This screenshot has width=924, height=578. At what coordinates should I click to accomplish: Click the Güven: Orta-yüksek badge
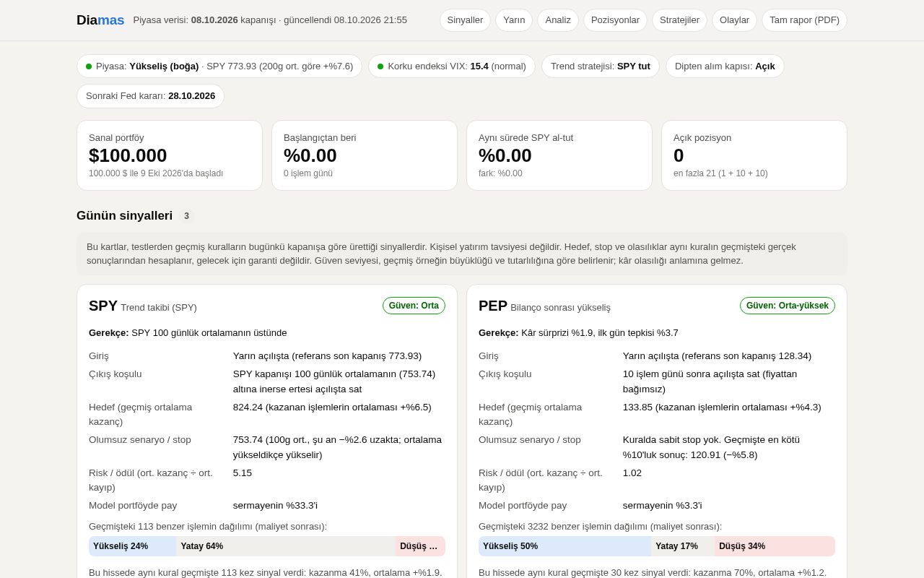coord(788,306)
